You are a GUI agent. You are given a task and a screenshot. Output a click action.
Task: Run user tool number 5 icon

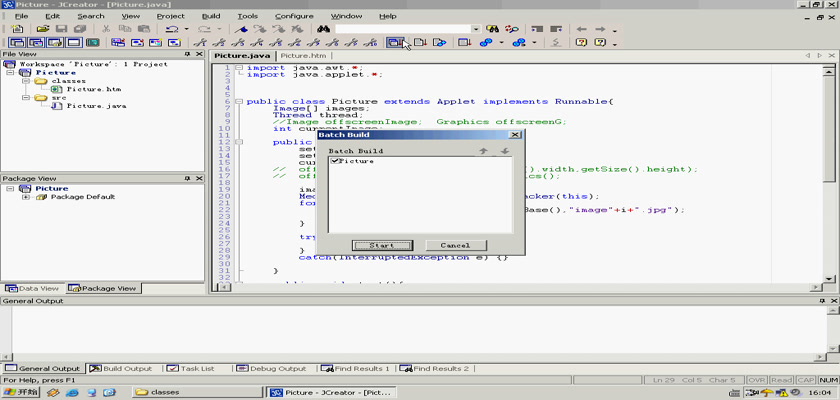[x=276, y=42]
